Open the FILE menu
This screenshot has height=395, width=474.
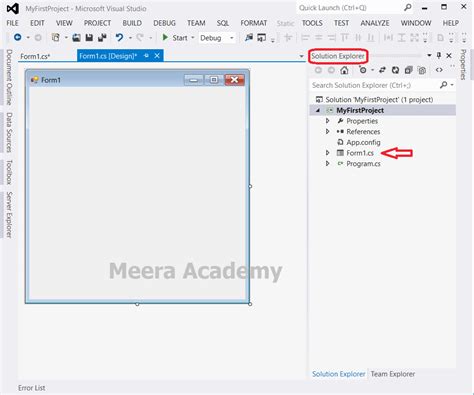coord(12,23)
